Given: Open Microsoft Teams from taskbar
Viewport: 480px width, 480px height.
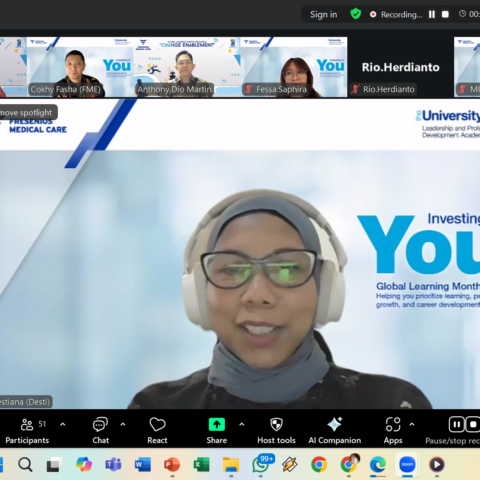Looking at the screenshot, I should point(113,464).
